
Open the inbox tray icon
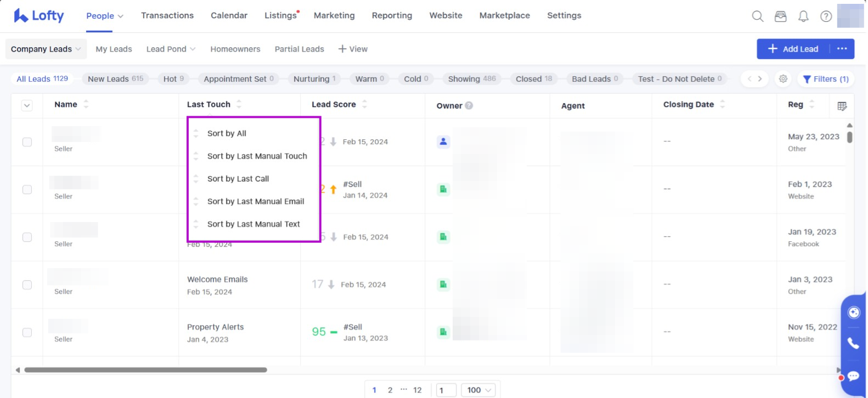780,16
